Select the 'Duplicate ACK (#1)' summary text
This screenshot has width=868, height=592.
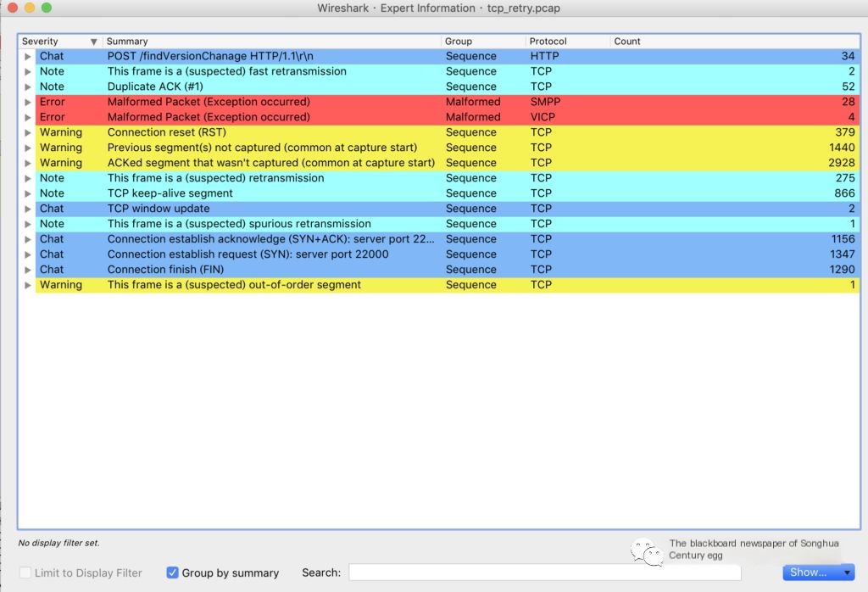pyautogui.click(x=155, y=87)
